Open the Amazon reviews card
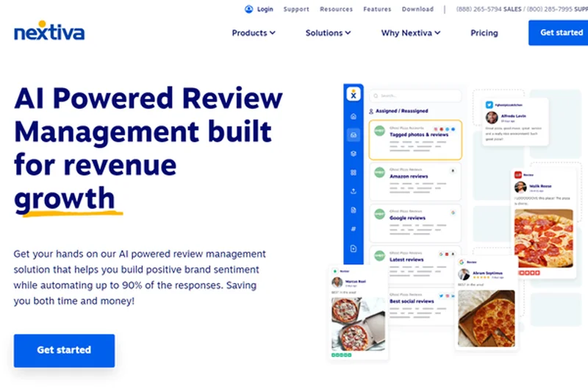Screen dimensions: 588x392 coord(415,182)
